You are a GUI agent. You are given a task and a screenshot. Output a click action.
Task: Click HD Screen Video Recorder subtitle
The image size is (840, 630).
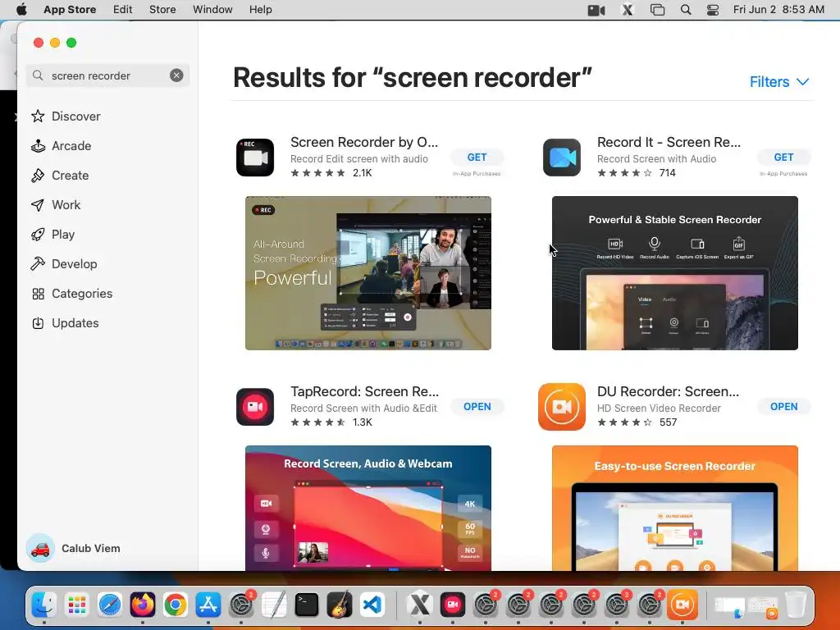click(x=659, y=409)
